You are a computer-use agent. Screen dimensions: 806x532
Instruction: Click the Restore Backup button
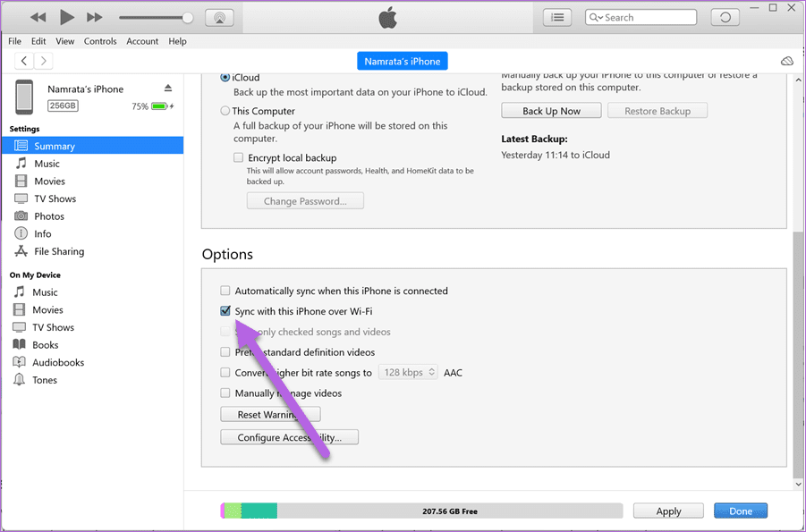coord(658,111)
